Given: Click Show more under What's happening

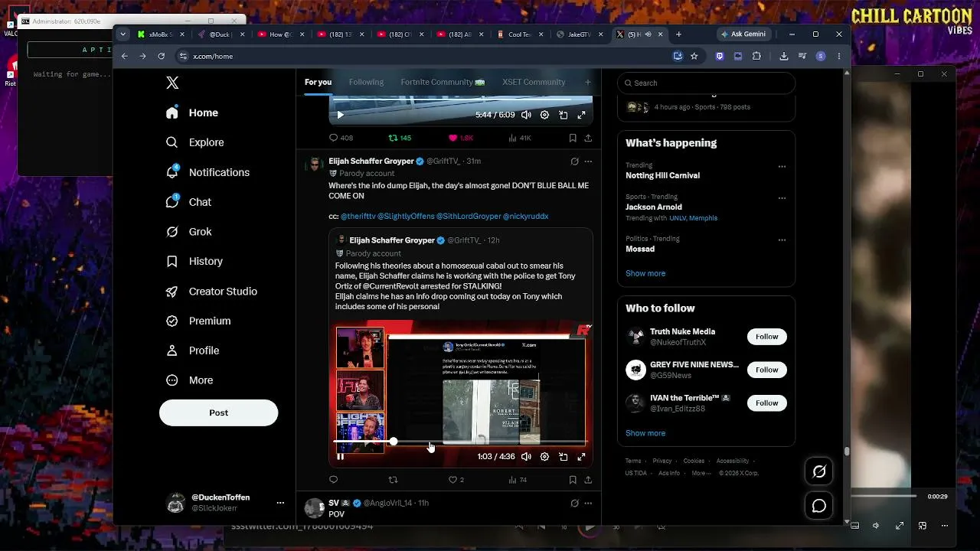Looking at the screenshot, I should click(x=645, y=273).
